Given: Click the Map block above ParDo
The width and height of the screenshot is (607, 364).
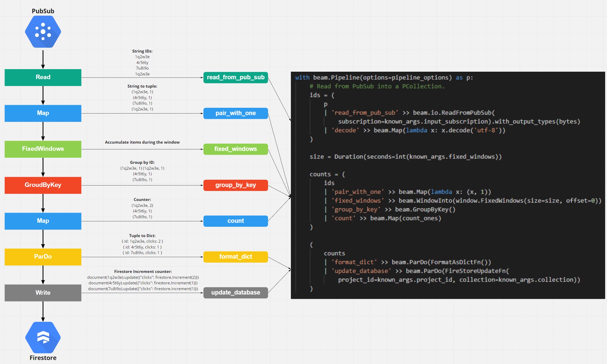Looking at the screenshot, I should pos(43,221).
